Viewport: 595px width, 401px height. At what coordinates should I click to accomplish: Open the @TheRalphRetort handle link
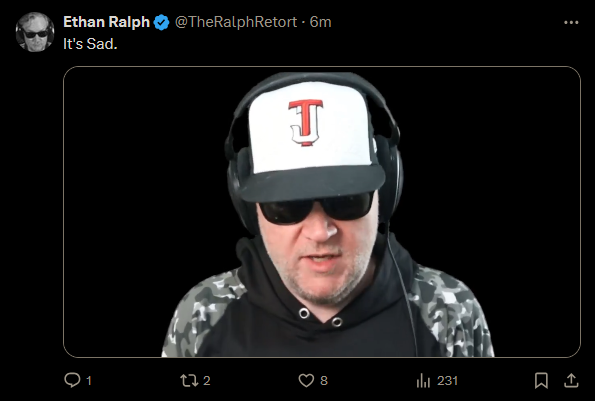(x=236, y=22)
